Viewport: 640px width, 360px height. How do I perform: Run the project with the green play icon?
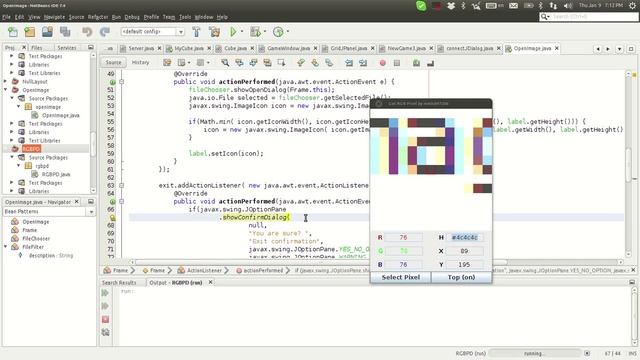click(x=233, y=32)
